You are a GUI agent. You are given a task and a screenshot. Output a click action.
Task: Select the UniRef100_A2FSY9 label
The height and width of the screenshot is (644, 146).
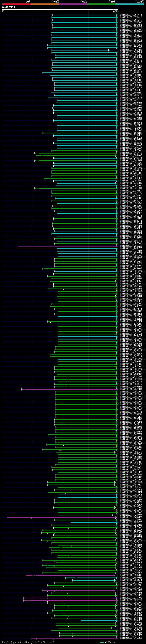(131, 254)
